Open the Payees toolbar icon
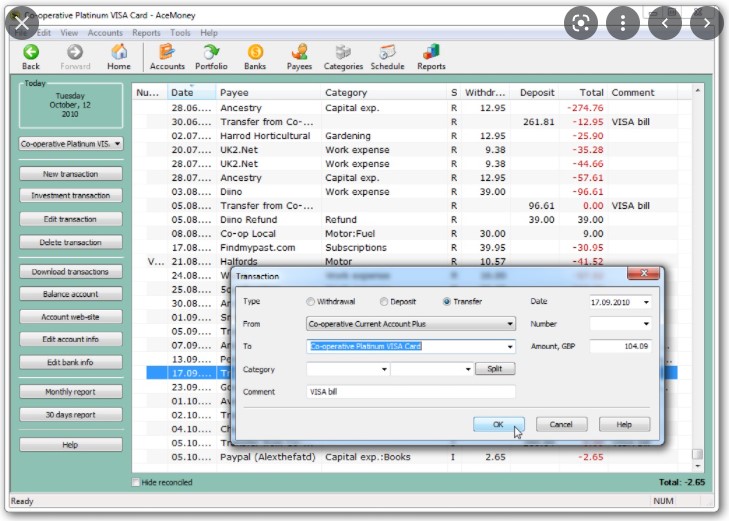The width and height of the screenshot is (729, 521). tap(299, 57)
